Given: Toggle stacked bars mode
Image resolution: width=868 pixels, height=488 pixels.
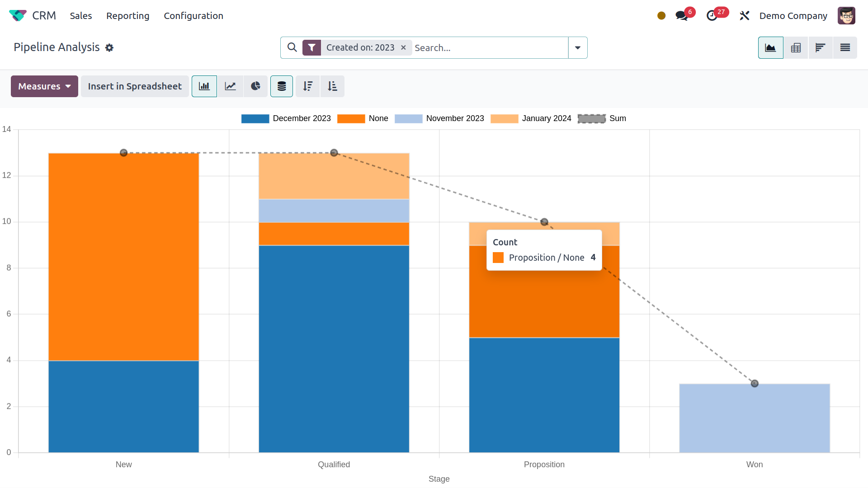Looking at the screenshot, I should point(282,86).
